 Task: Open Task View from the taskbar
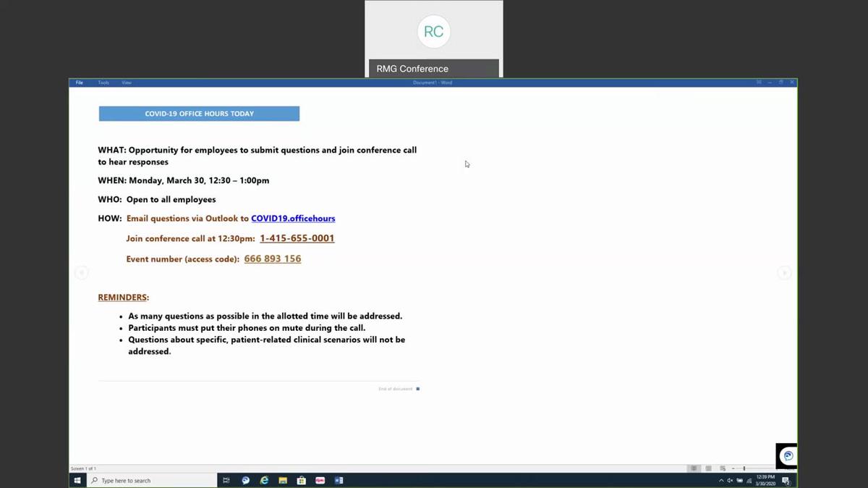(x=226, y=481)
